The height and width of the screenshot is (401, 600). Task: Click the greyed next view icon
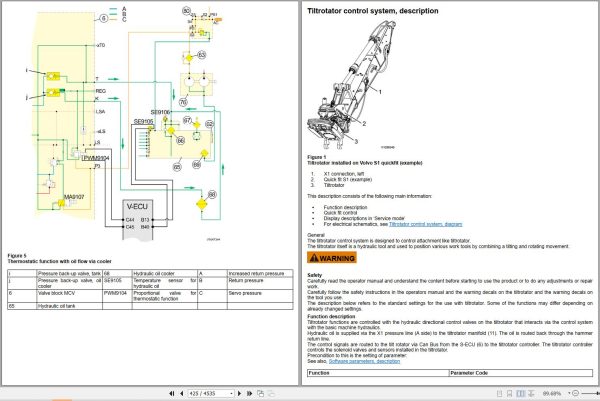click(x=271, y=393)
